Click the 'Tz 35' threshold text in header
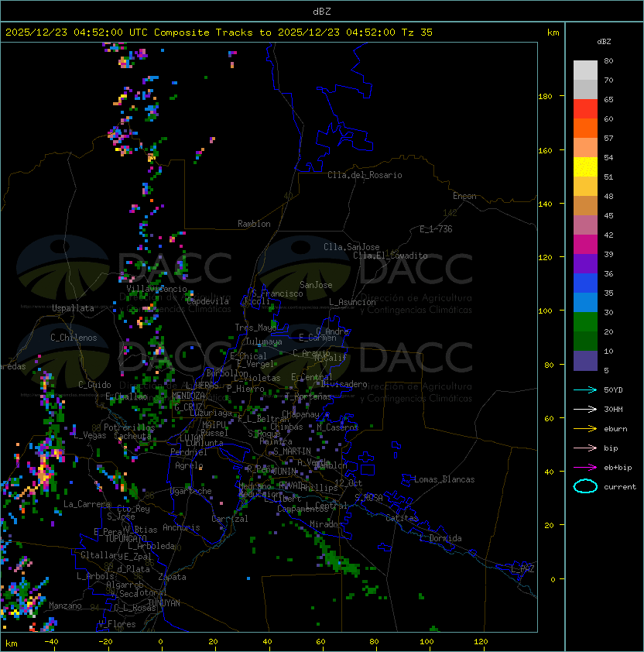644x652 pixels. point(417,33)
